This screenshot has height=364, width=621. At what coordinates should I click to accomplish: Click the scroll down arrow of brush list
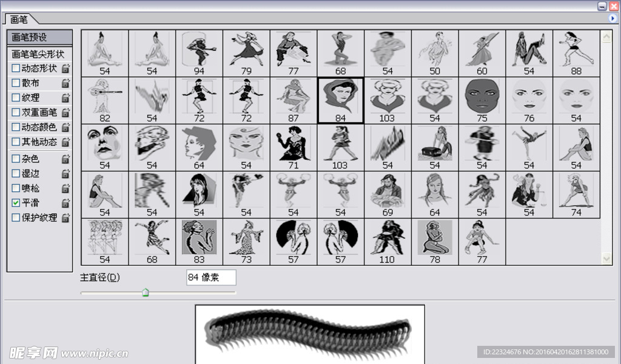point(606,259)
